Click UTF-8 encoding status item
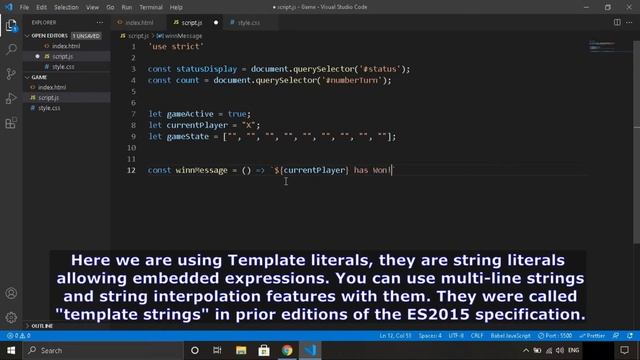Image resolution: width=640 pixels, height=360 pixels. (x=456, y=336)
